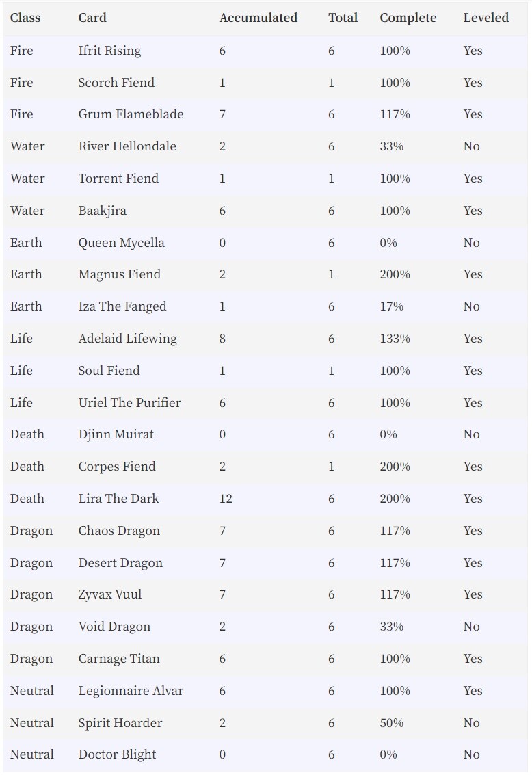The width and height of the screenshot is (532, 775).
Task: Click Spirit Hoarder 50% complete cell
Action: click(x=391, y=723)
